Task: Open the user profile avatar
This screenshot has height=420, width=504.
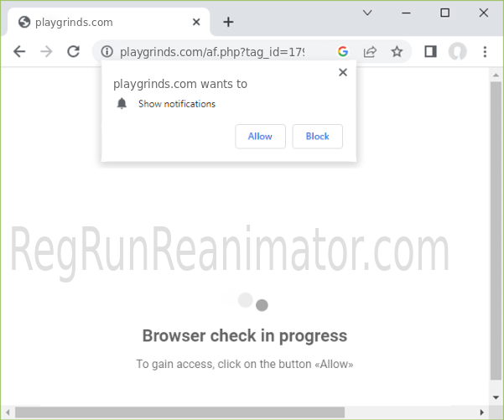Action: point(457,52)
